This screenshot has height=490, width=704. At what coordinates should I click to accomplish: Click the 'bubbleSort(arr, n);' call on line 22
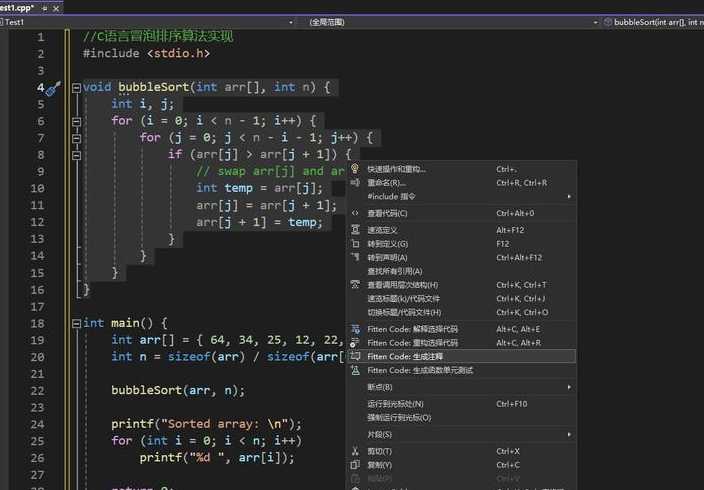pyautogui.click(x=178, y=390)
